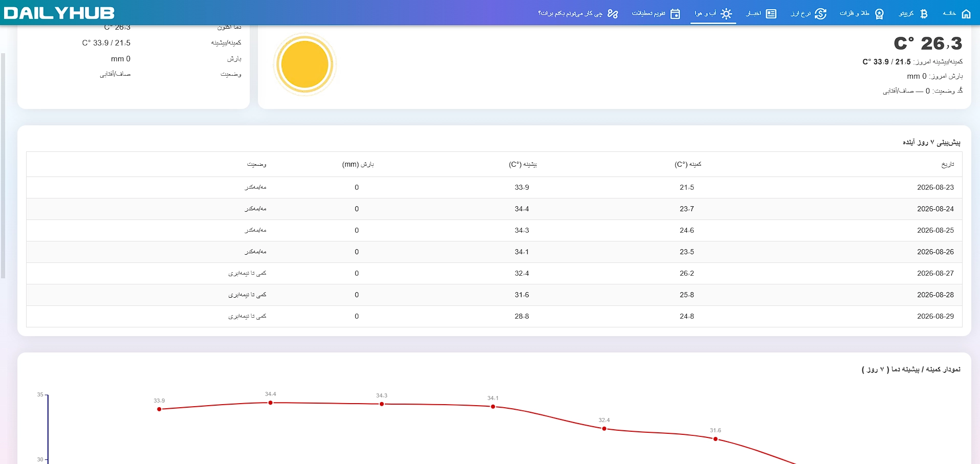Open the Holiday Calendar (تقویم تعطیلات) calendar icon
Image resolution: width=980 pixels, height=464 pixels.
coord(675,14)
